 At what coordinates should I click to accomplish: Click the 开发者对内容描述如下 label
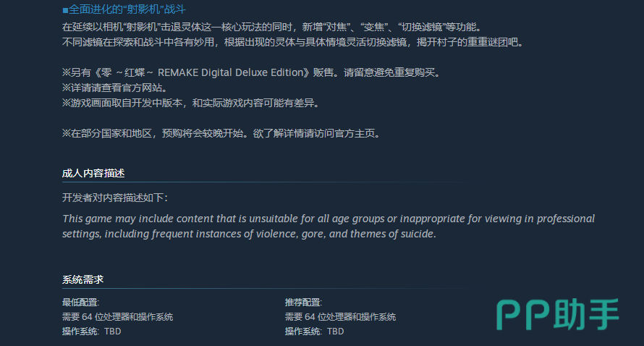(x=115, y=198)
